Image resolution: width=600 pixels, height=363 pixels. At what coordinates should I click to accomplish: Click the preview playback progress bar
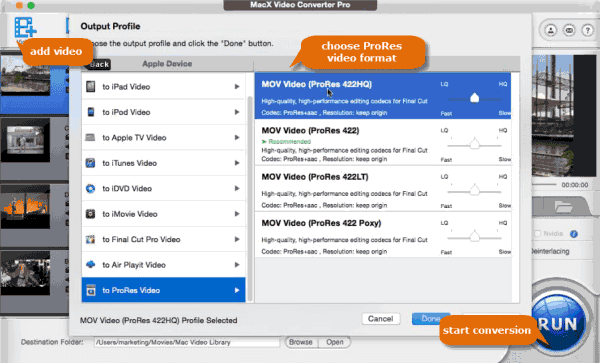pos(543,185)
